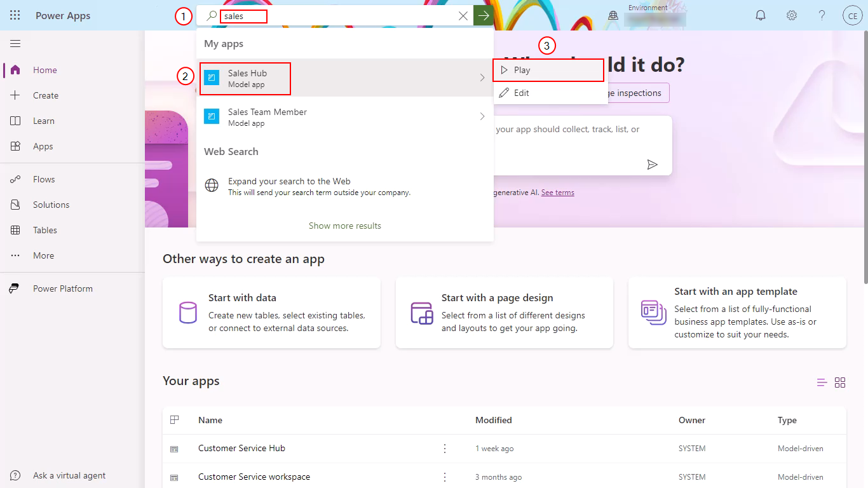The height and width of the screenshot is (488, 868).
Task: Open the environment picker icon
Action: [613, 16]
